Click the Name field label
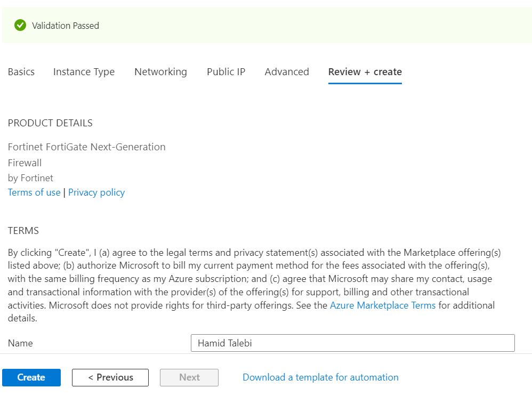The height and width of the screenshot is (396, 532). click(20, 343)
